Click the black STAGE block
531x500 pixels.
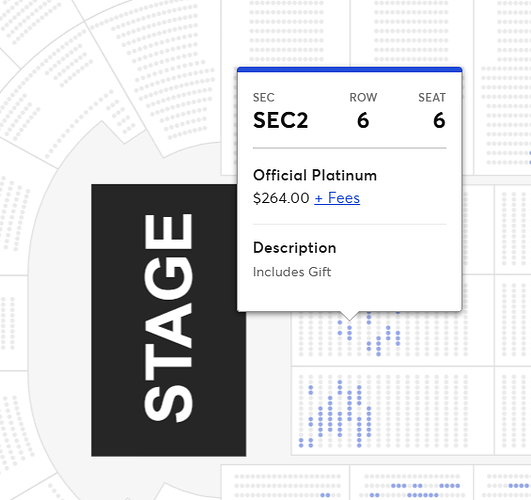(169, 320)
